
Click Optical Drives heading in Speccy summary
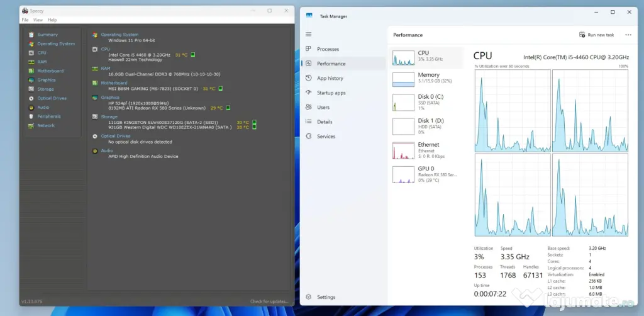[116, 135]
